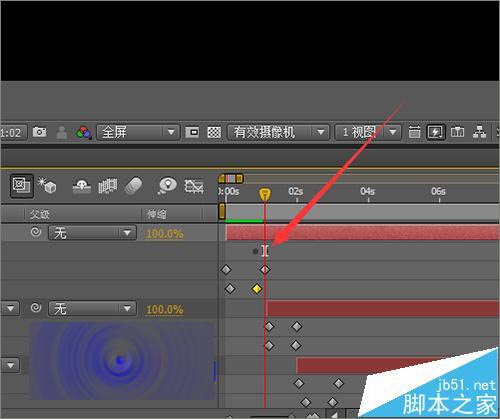Toggle the Graph Editor icon
Image resolution: width=500 pixels, height=419 pixels.
click(x=194, y=186)
